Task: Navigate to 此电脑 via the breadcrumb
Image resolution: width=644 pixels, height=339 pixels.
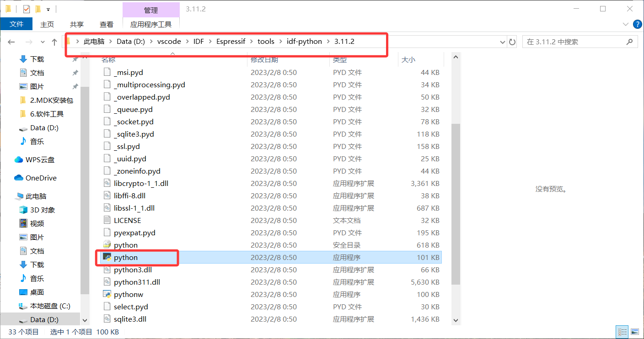Action: [x=93, y=41]
